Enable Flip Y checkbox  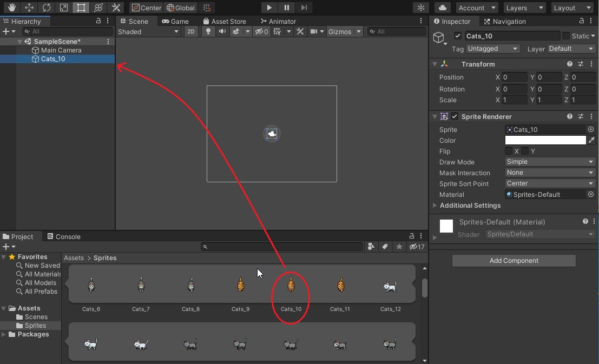(x=525, y=151)
